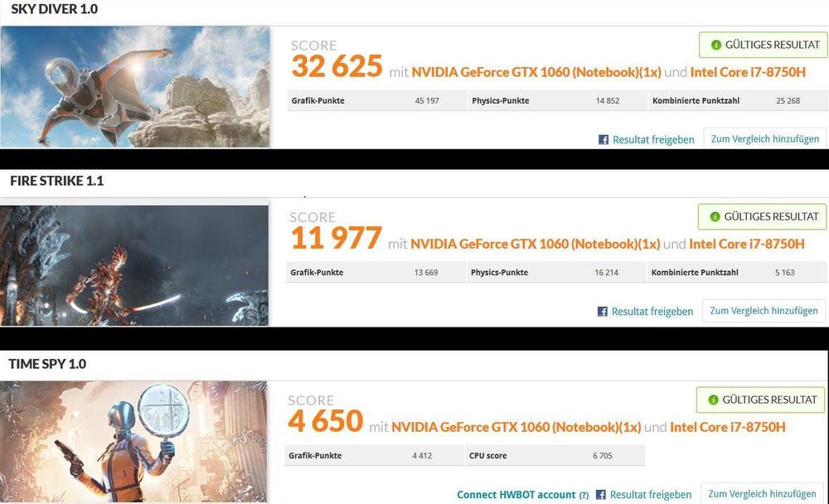Image resolution: width=829 pixels, height=504 pixels.
Task: Click Facebook icon in Fire Strike result
Action: [x=602, y=312]
